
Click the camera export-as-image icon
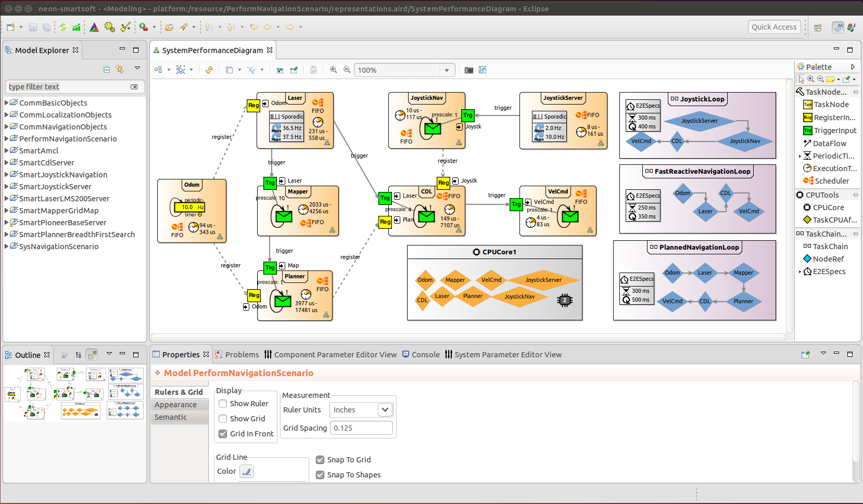(468, 70)
